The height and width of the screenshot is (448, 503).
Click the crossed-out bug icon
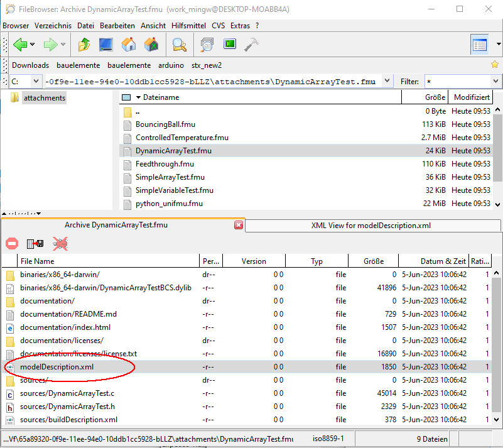tap(60, 244)
